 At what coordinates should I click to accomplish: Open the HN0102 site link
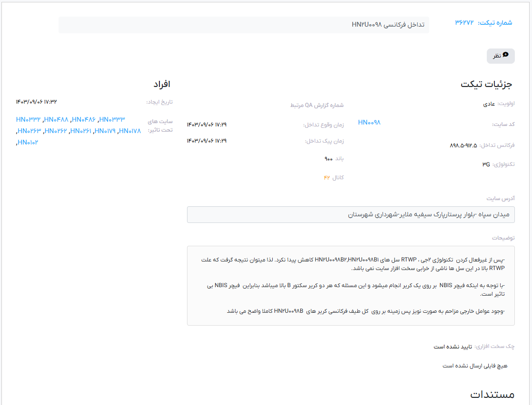[x=28, y=142]
